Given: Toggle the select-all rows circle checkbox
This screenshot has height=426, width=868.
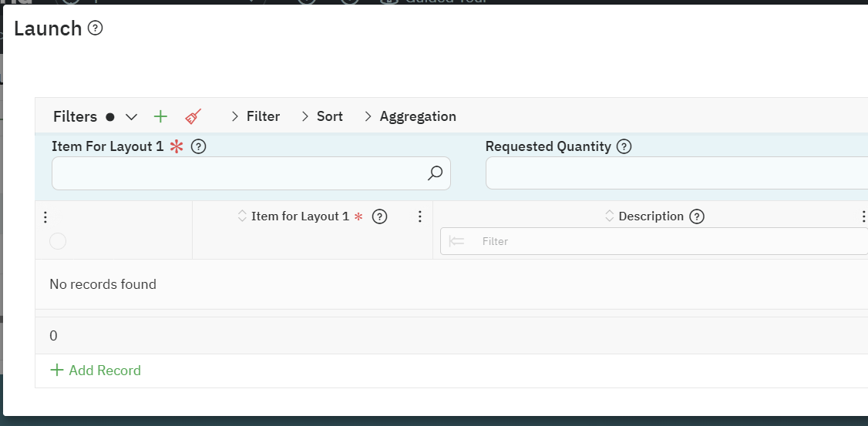Looking at the screenshot, I should coord(58,241).
